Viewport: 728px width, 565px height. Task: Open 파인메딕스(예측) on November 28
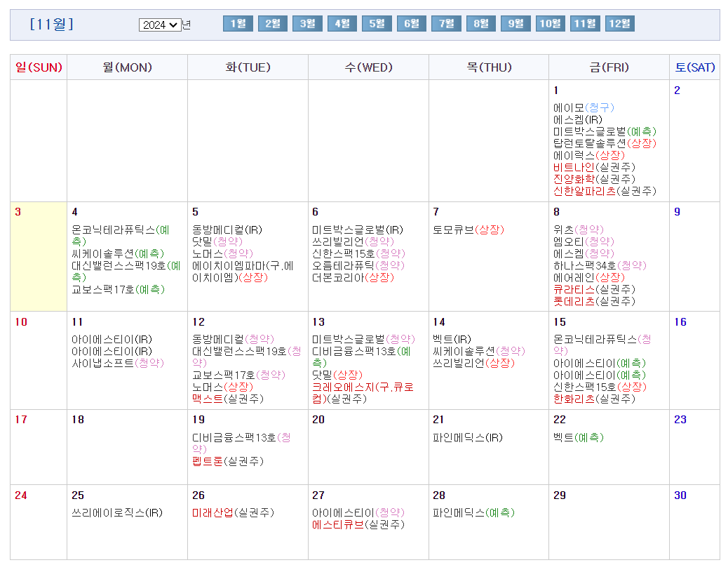pyautogui.click(x=473, y=513)
